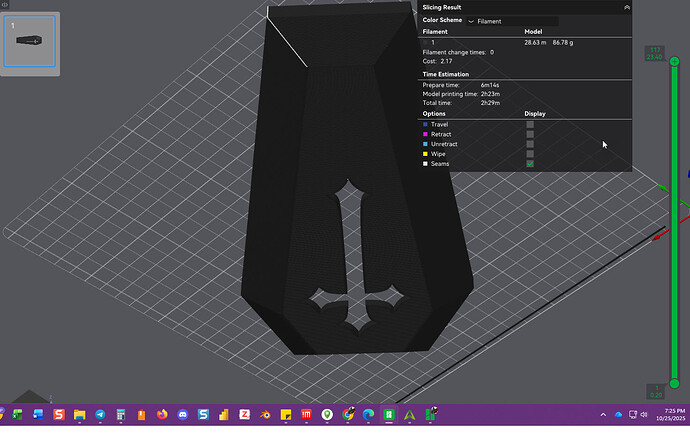Open Calculator from the taskbar
The image size is (690, 445).
pos(121,415)
